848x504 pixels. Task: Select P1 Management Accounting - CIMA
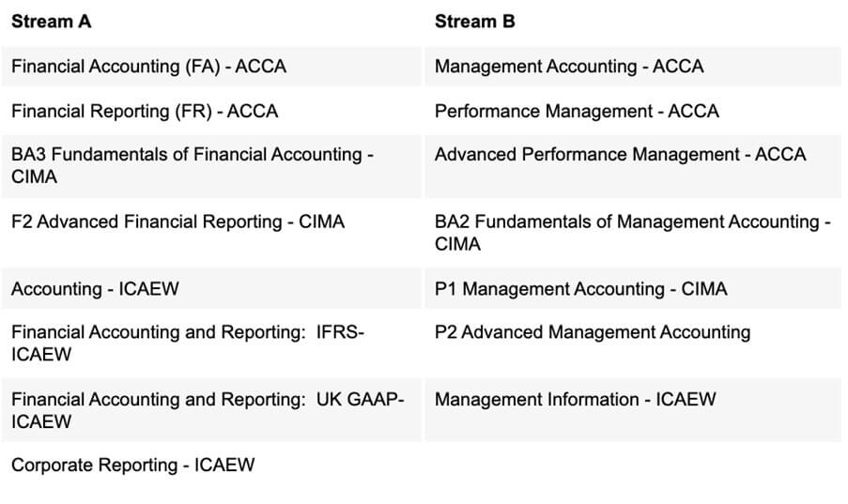pyautogui.click(x=581, y=289)
